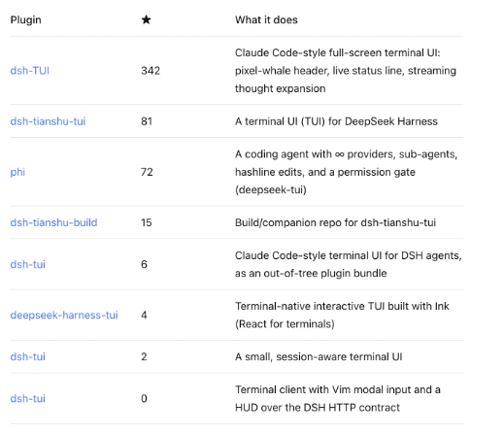Open the session-aware dsh-tui link with 2 stars

28,356
